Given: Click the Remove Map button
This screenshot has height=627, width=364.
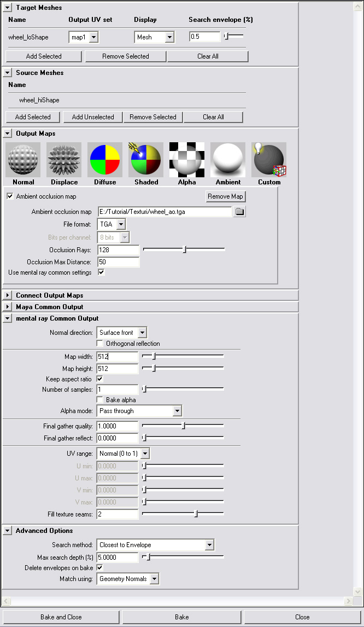Looking at the screenshot, I should tap(226, 196).
